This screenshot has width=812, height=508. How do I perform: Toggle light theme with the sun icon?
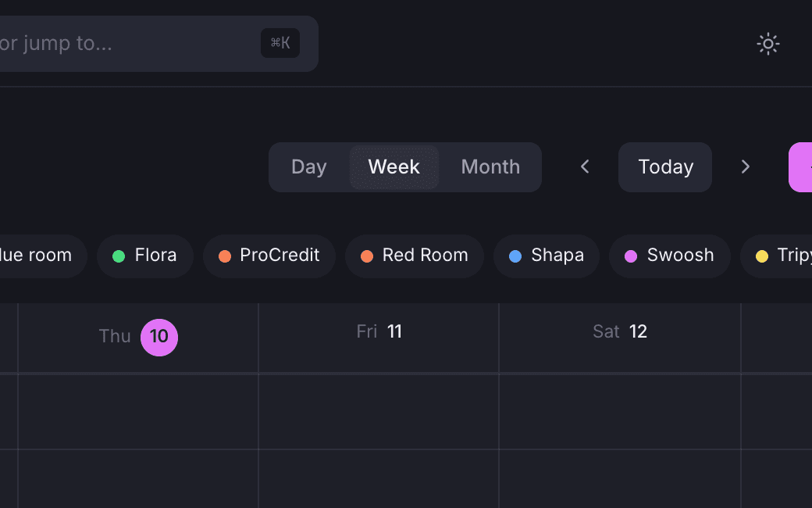(x=768, y=44)
